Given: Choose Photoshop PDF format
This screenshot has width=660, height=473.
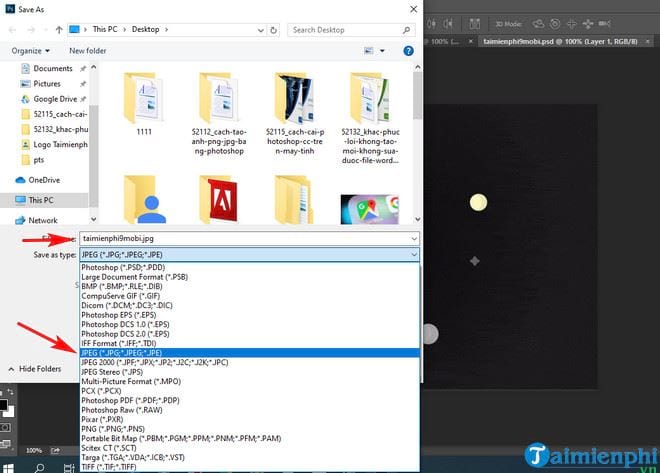Looking at the screenshot, I should [250, 401].
